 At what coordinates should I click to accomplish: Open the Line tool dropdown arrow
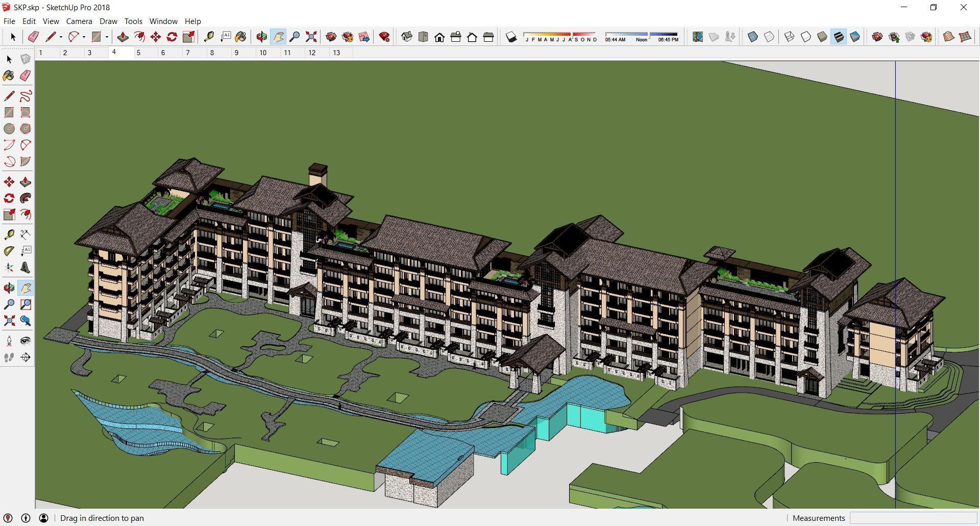click(60, 37)
